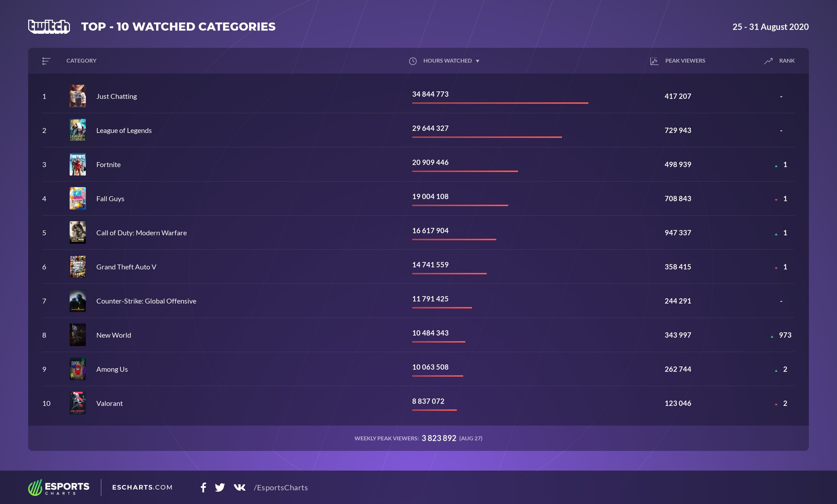Click hours watched value 10 484 343
Screen dimensions: 837x504
point(430,333)
